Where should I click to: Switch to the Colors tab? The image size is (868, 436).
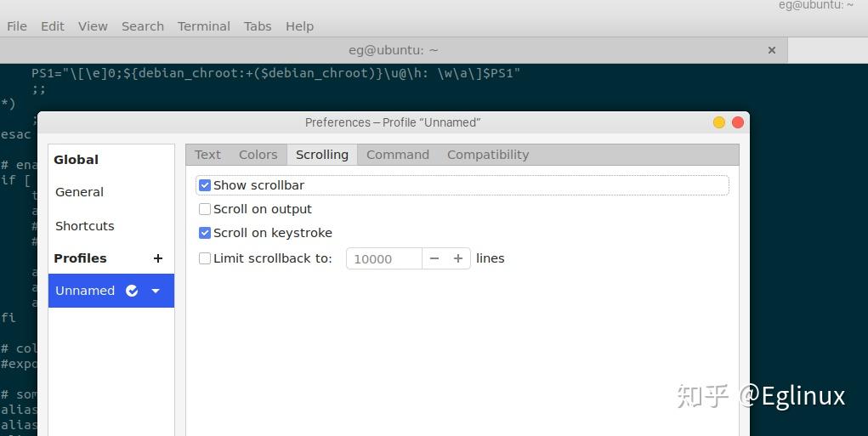click(258, 155)
